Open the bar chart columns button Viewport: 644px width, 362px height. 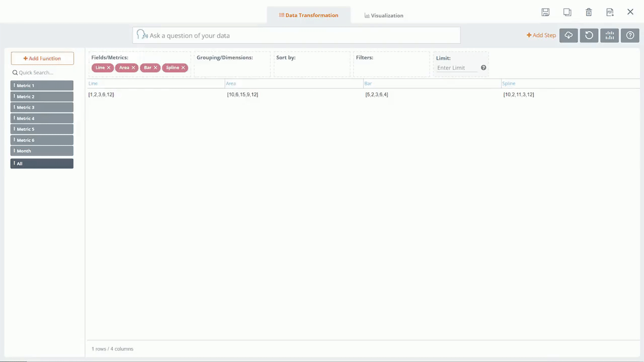[x=610, y=35]
